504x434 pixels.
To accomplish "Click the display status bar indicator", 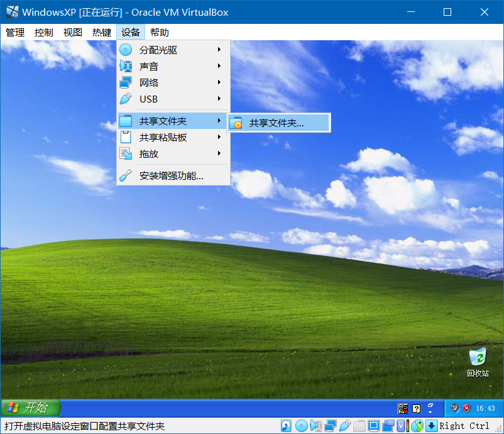I will (373, 426).
